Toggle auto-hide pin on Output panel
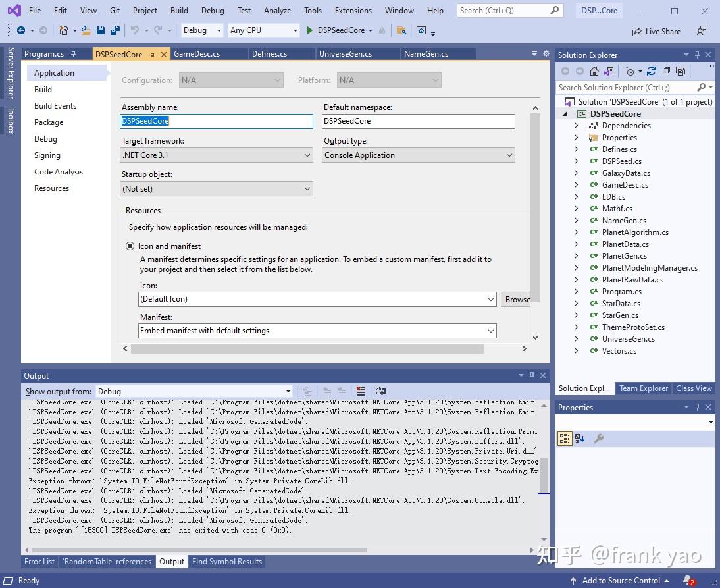720x588 pixels. (x=532, y=375)
